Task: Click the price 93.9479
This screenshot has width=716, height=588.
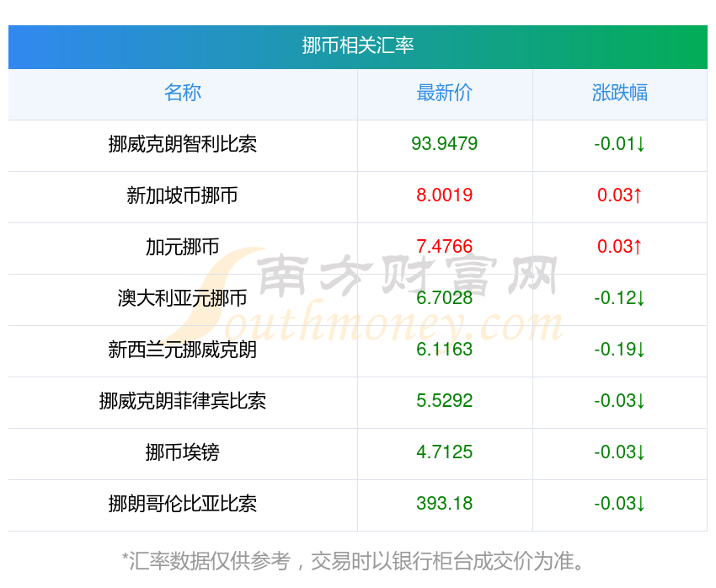Action: pos(444,144)
